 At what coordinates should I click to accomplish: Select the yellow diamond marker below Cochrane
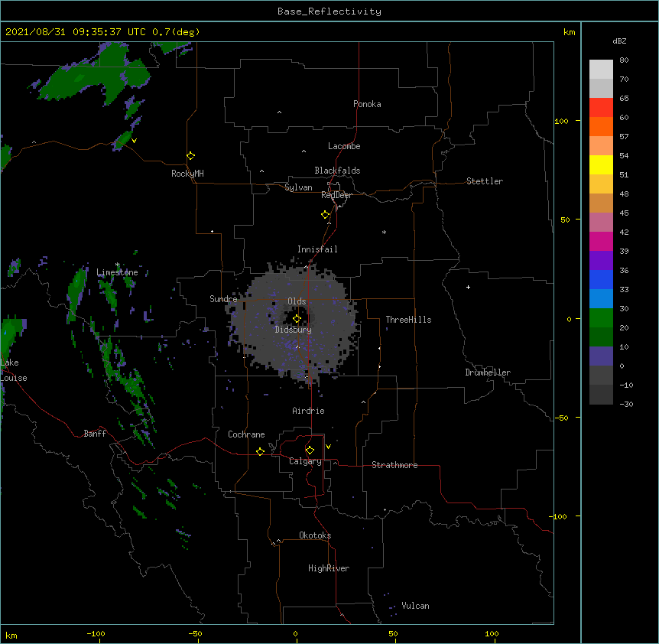point(260,451)
